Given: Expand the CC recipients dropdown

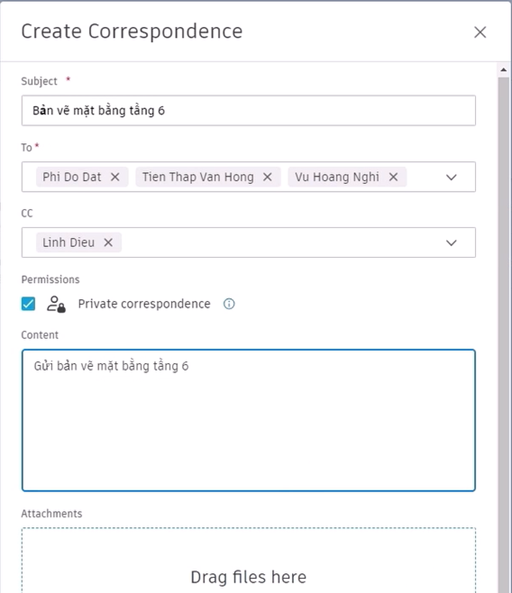Looking at the screenshot, I should [x=451, y=242].
